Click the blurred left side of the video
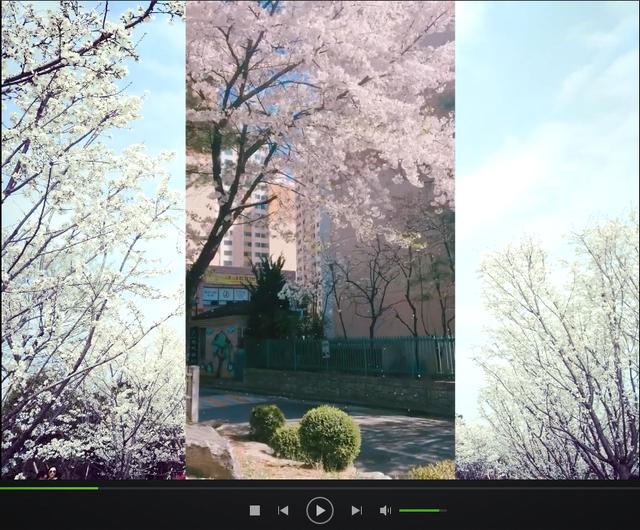Viewport: 640px width, 530px height. tap(92, 240)
